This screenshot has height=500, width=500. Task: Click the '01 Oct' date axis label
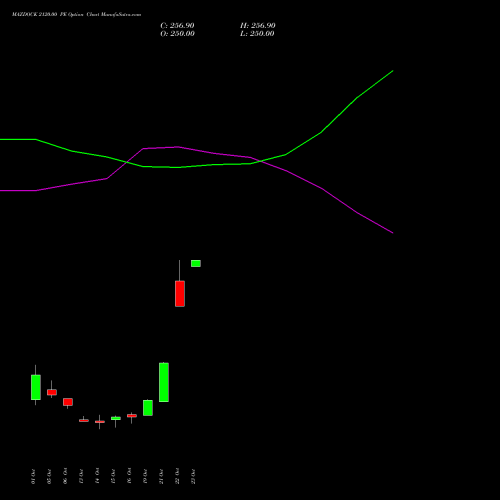tap(33, 476)
